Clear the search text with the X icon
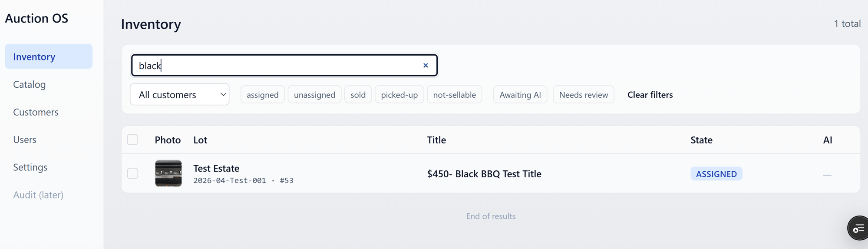 tap(426, 65)
